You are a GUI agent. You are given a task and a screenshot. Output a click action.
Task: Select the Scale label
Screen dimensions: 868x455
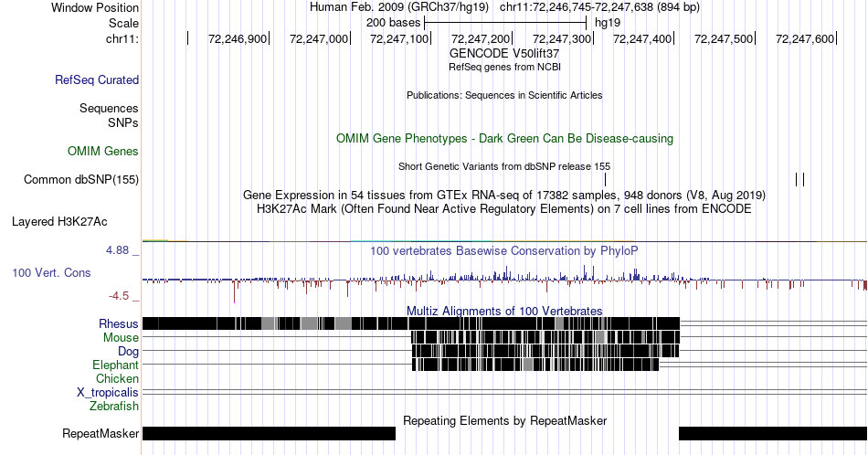click(x=123, y=23)
